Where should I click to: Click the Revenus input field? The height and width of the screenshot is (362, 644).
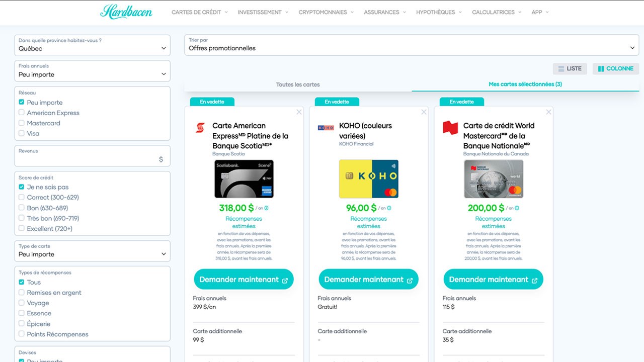coord(88,159)
